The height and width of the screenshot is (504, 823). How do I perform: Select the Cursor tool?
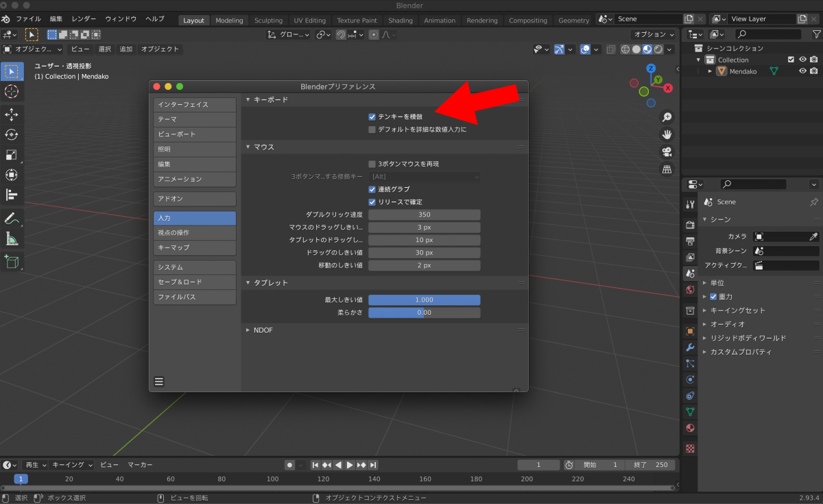click(12, 92)
